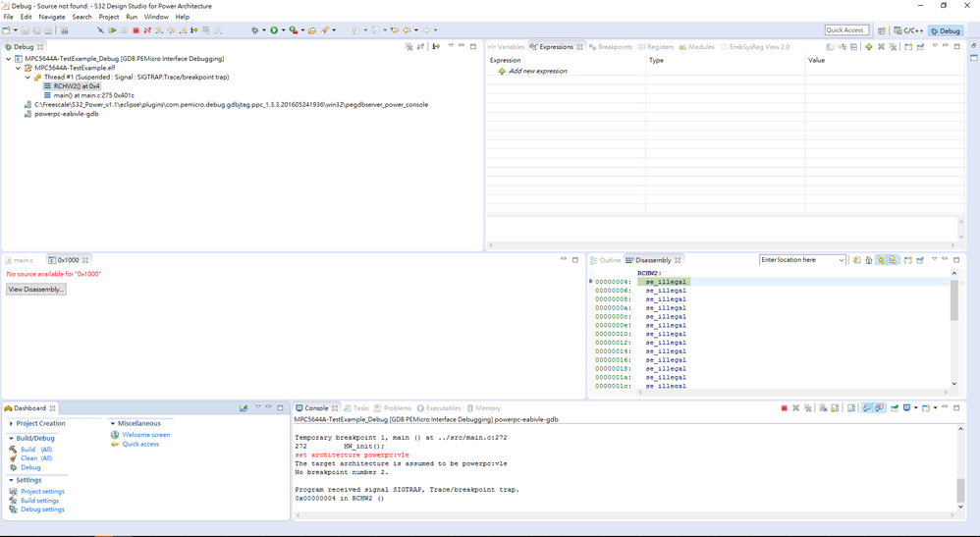Click the Welcome screen link

145,435
